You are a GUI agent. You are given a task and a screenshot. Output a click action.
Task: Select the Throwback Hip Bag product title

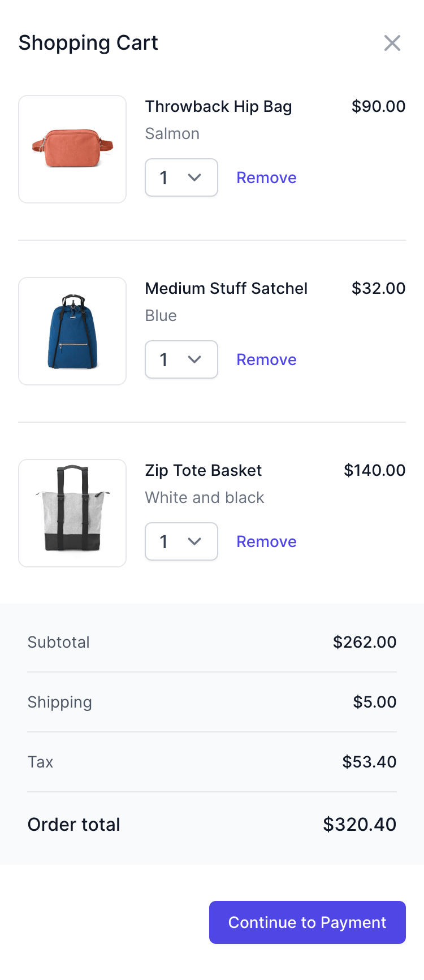coord(218,107)
